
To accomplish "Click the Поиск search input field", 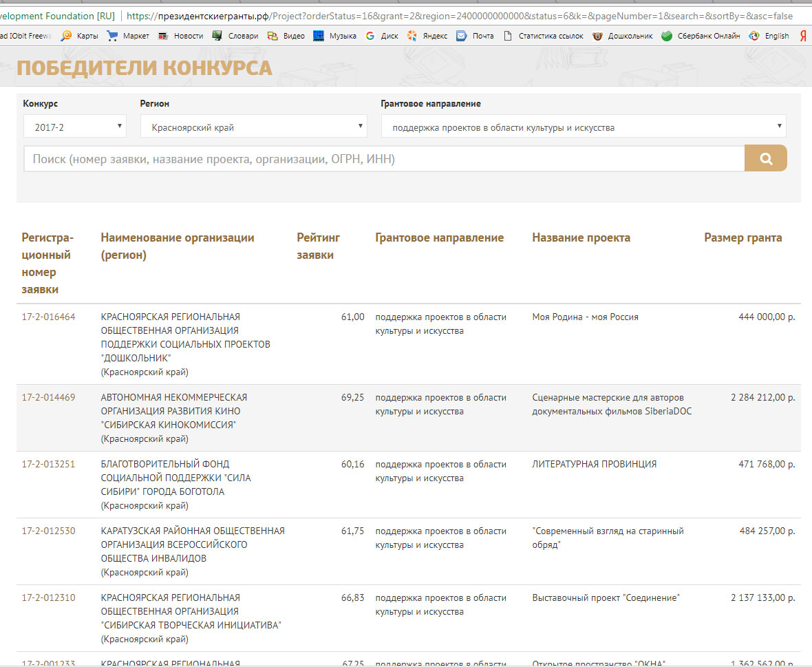I will pyautogui.click(x=384, y=158).
